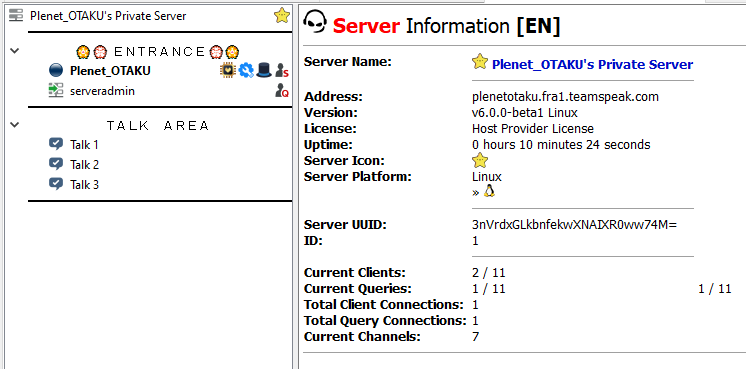
Task: Click the chat bubble icon for Talk 1
Action: [x=56, y=144]
